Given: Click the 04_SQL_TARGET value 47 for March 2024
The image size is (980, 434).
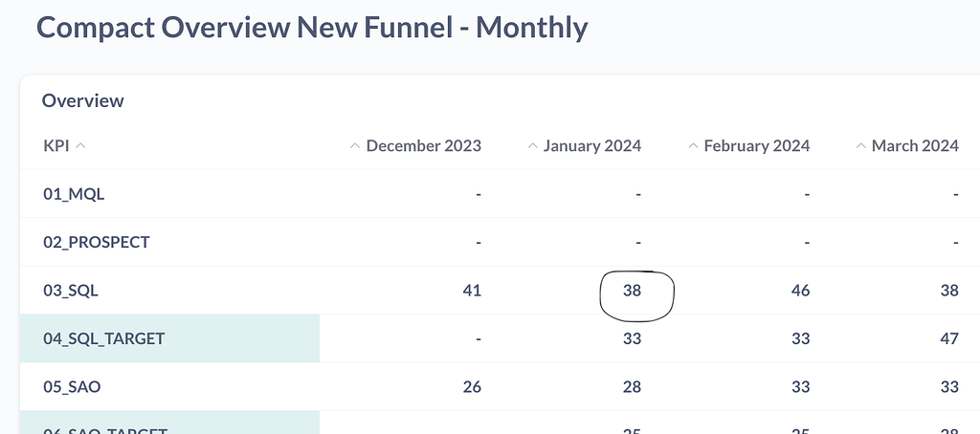Looking at the screenshot, I should point(949,338).
